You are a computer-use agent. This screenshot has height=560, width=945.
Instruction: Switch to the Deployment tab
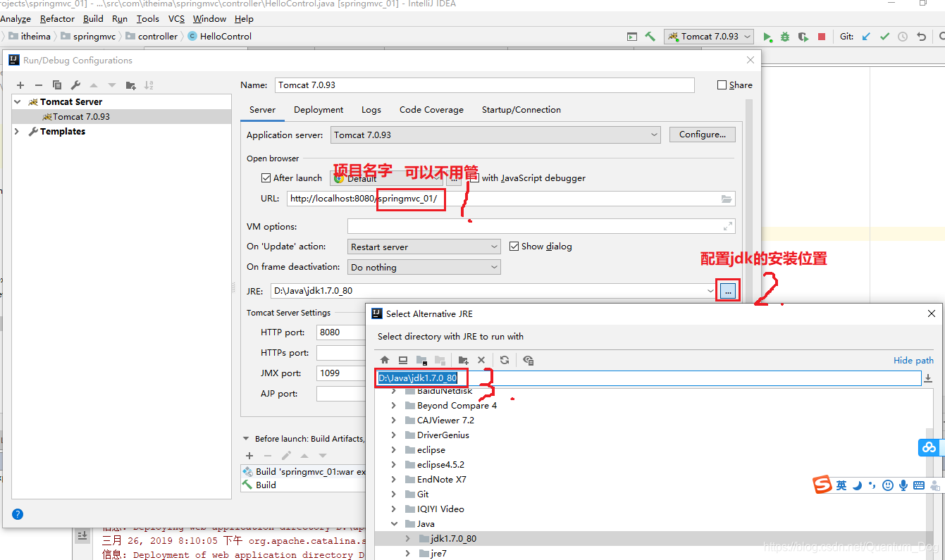[319, 110]
